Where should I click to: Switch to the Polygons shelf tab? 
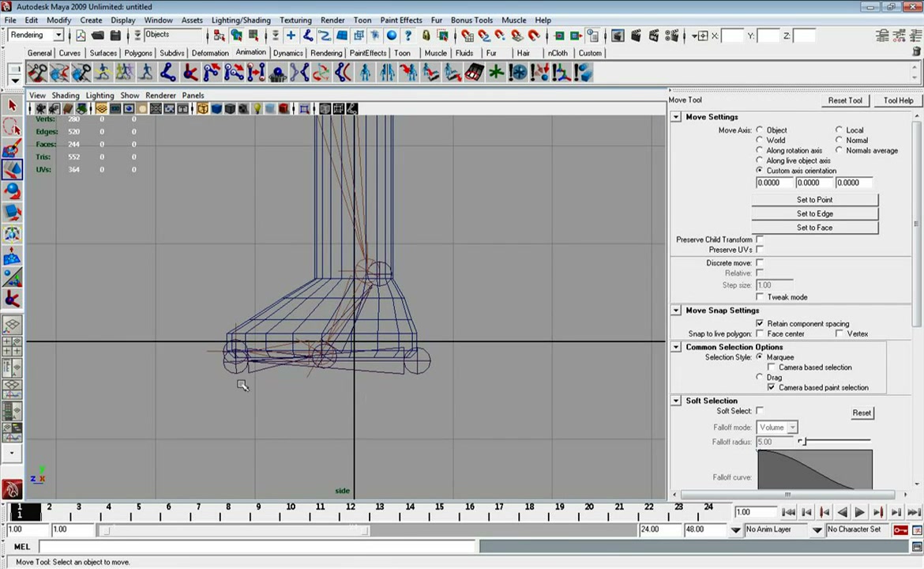pos(138,53)
